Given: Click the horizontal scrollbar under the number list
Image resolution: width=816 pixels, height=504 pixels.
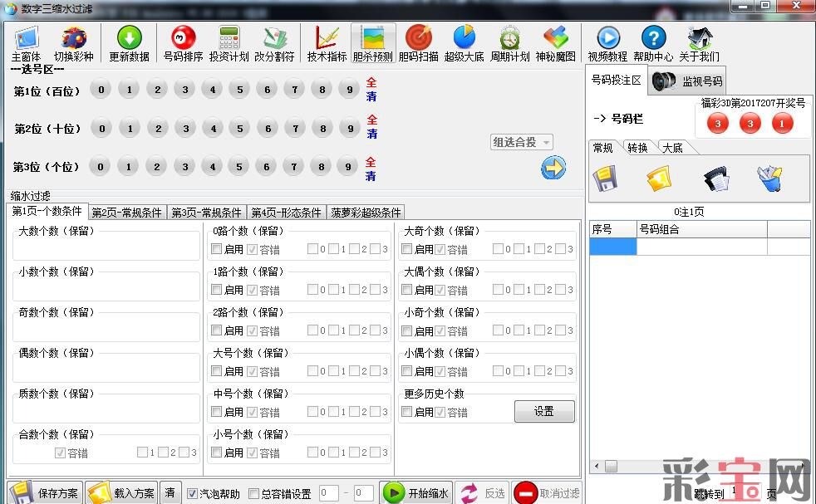Looking at the screenshot, I should (665, 467).
